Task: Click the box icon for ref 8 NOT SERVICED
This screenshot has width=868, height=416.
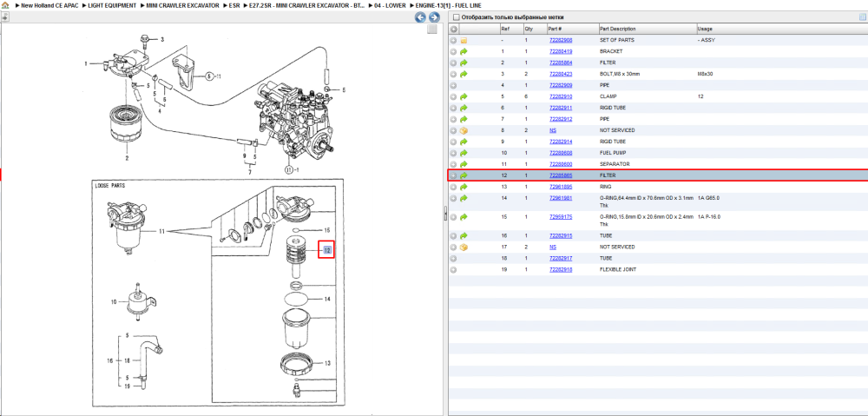Action: click(464, 130)
